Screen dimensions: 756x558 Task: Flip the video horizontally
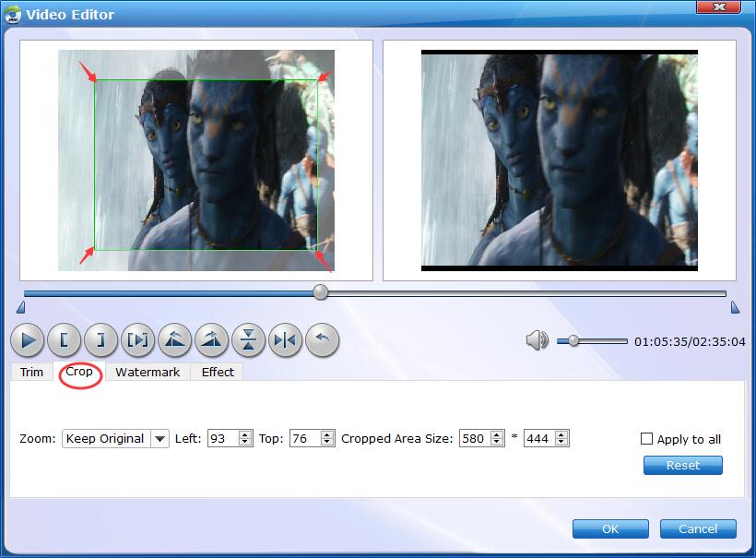click(x=286, y=340)
